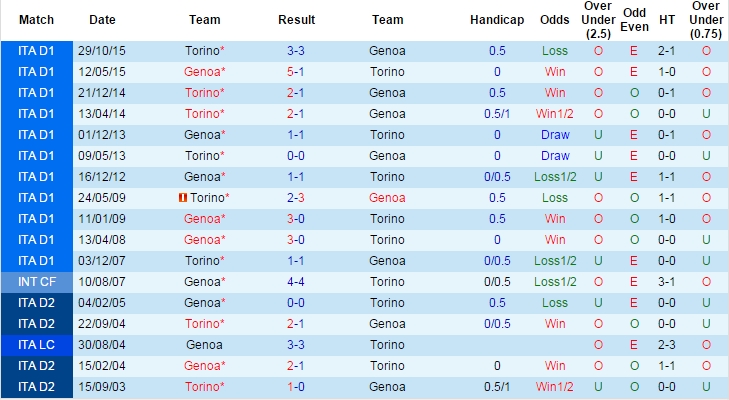The image size is (729, 400).
Task: Click the HT column header
Action: pyautogui.click(x=667, y=20)
